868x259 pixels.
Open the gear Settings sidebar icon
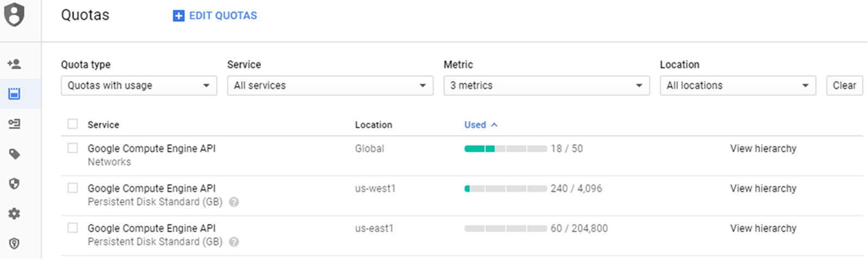[x=14, y=213]
